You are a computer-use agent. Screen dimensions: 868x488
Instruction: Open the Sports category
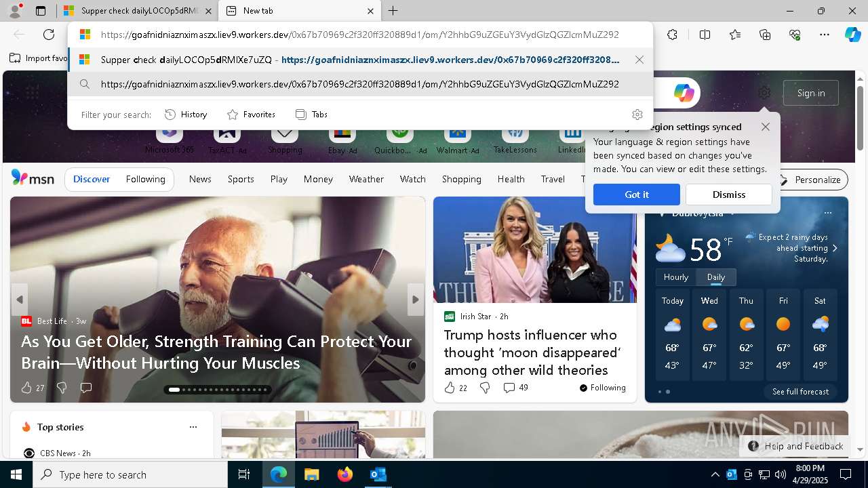pos(241,179)
